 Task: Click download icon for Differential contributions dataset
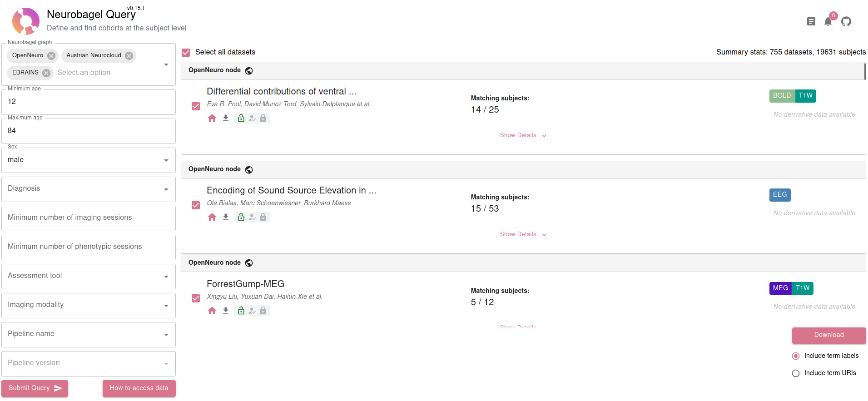pyautogui.click(x=226, y=118)
